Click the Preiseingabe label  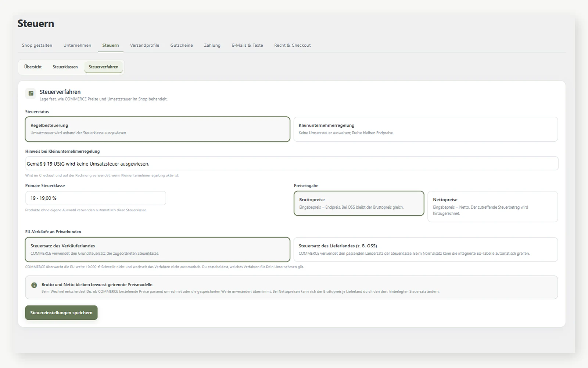click(x=306, y=186)
